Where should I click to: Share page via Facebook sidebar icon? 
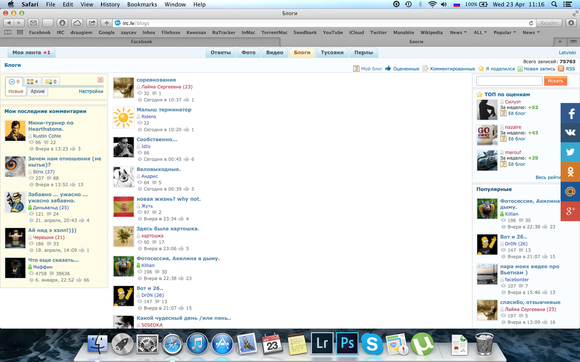tap(570, 113)
